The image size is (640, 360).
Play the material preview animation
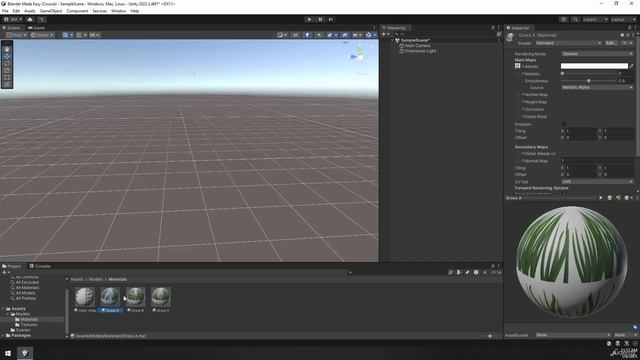coord(601,198)
